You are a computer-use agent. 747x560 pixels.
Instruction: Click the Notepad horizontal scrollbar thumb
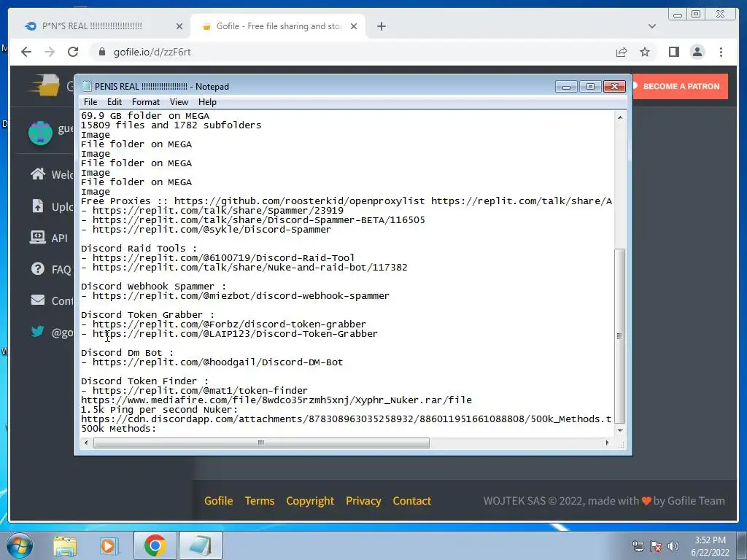261,443
